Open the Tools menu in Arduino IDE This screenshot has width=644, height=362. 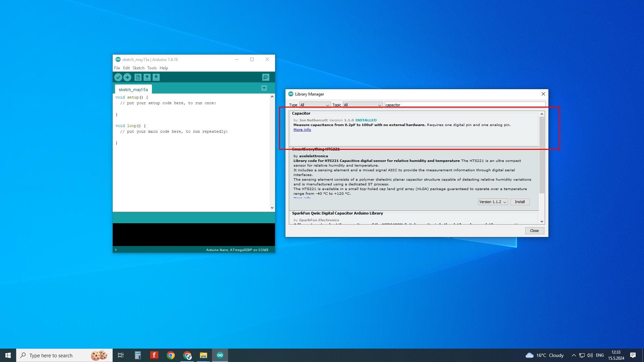click(152, 68)
